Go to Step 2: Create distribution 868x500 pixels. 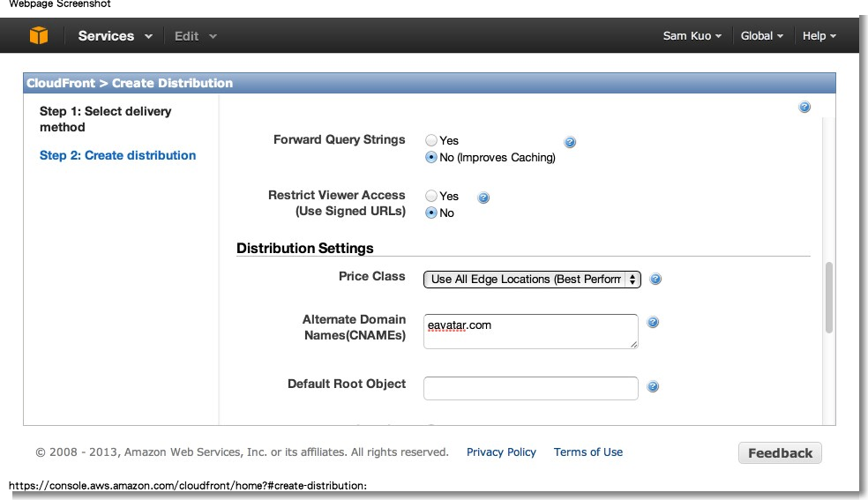(117, 155)
